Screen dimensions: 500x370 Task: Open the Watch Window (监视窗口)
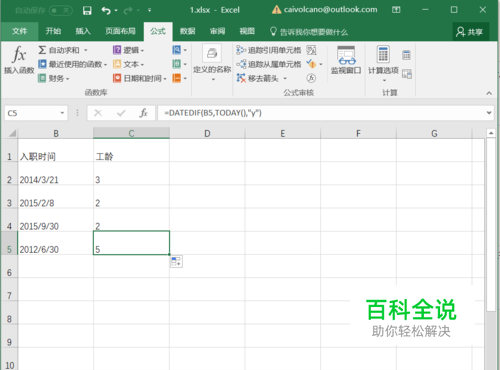click(346, 60)
